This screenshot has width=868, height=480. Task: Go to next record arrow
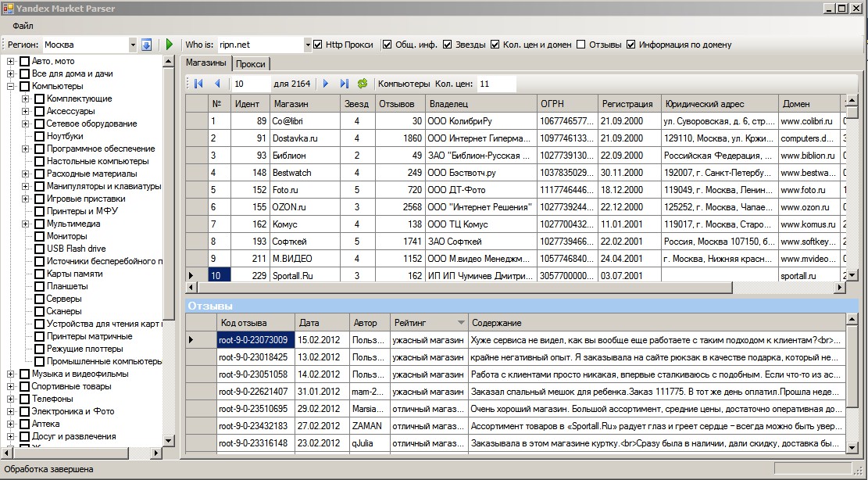point(326,84)
